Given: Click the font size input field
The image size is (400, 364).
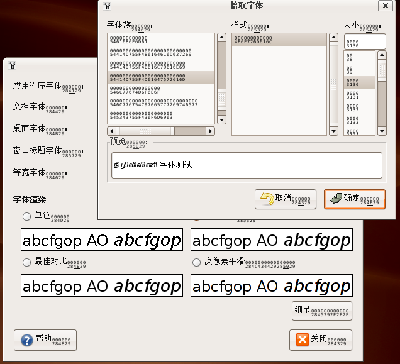Looking at the screenshot, I should [365, 42].
